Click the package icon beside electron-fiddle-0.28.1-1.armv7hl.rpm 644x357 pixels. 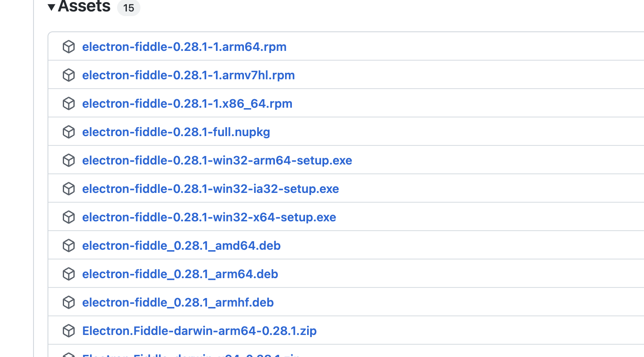point(68,75)
